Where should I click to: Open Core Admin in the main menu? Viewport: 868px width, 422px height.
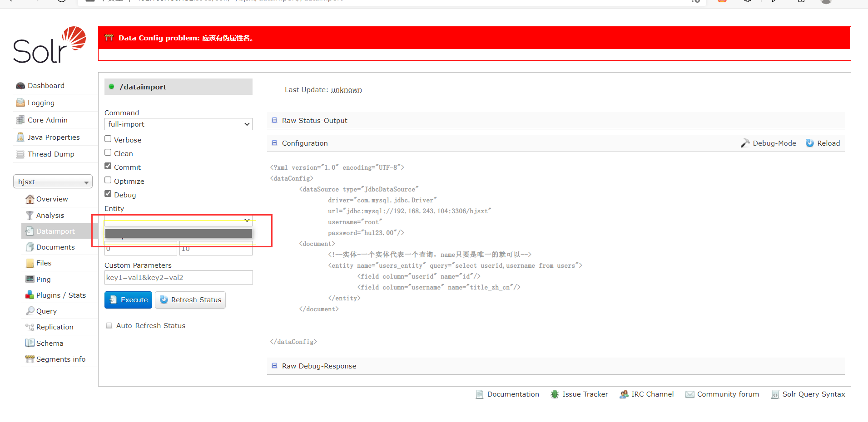coord(48,120)
